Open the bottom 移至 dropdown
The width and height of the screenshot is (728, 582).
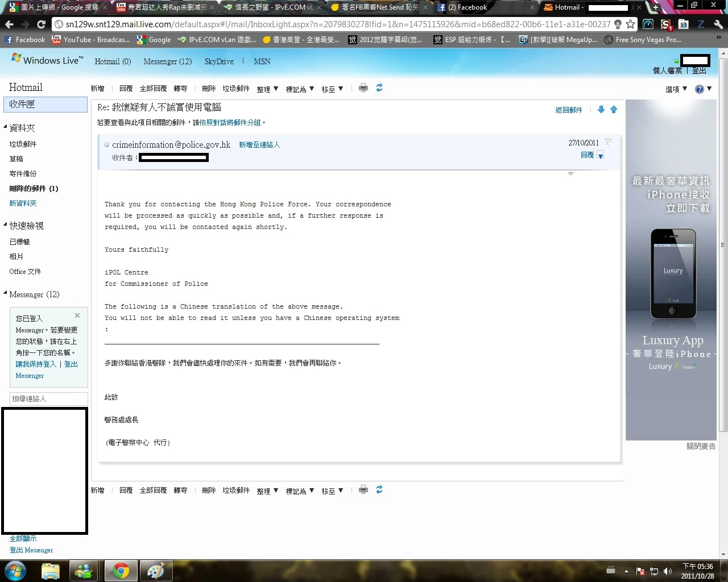coord(332,490)
